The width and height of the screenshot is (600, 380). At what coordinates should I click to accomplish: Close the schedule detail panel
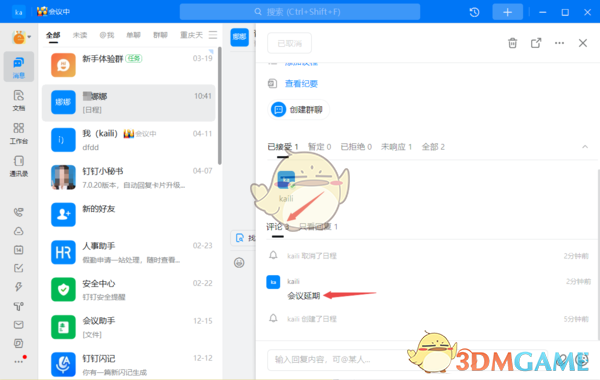click(x=582, y=43)
